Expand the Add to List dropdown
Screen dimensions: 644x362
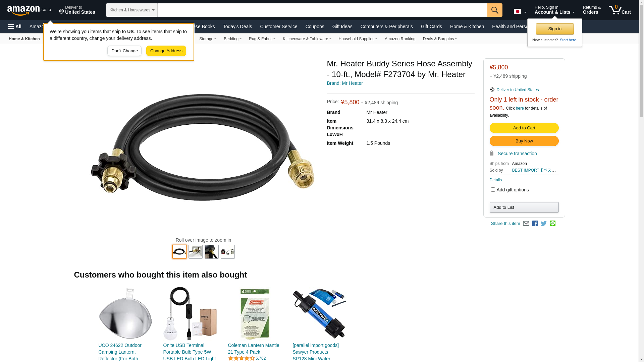[524, 207]
